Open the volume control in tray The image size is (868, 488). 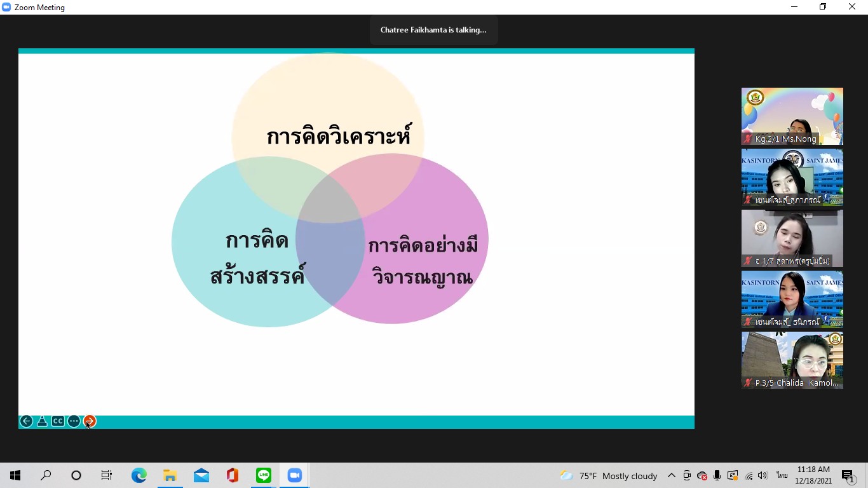pos(763,475)
